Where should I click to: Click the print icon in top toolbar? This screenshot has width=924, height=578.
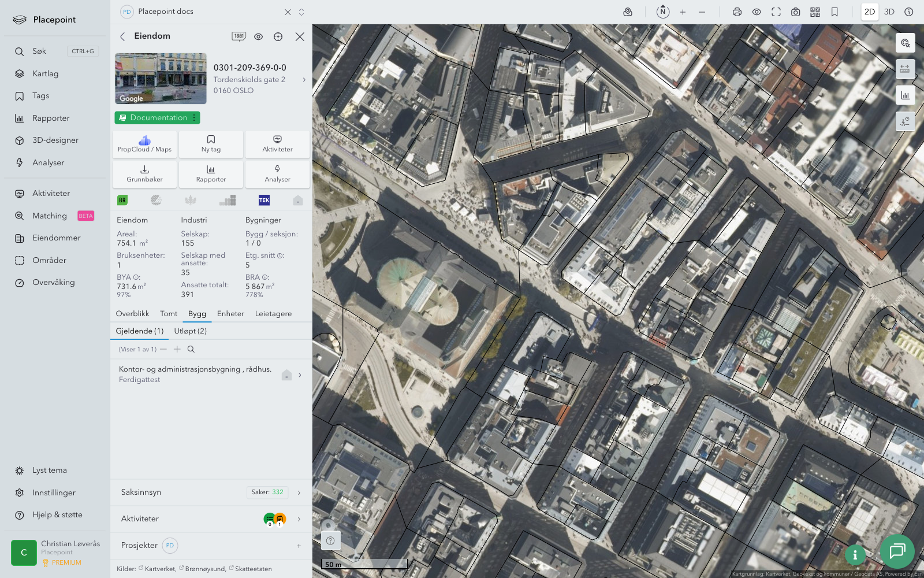tap(737, 12)
